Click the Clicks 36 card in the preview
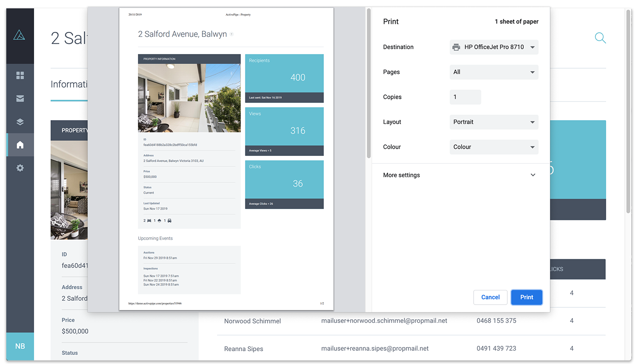The height and width of the screenshot is (364, 638). (x=284, y=185)
